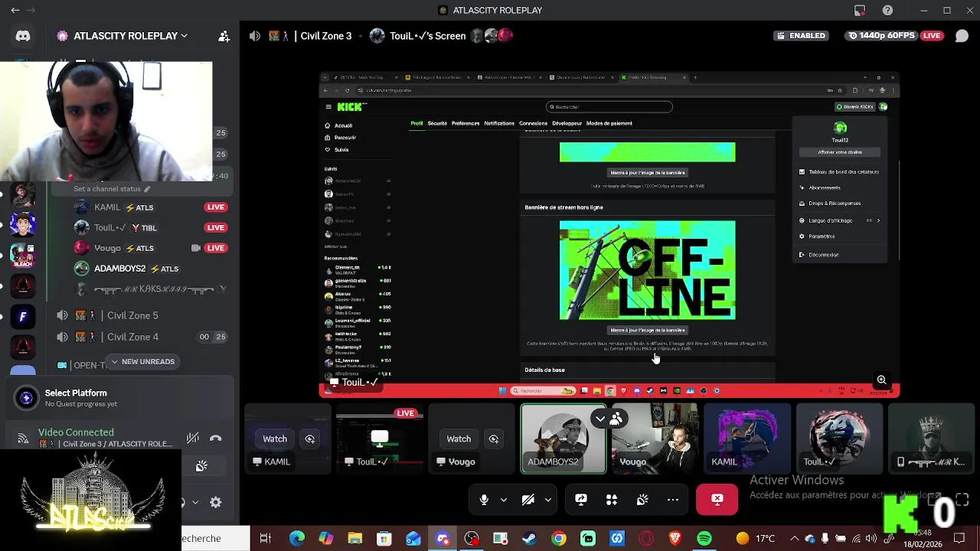Image resolution: width=980 pixels, height=551 pixels.
Task: Pop out Yougo's stream tile
Action: [494, 439]
